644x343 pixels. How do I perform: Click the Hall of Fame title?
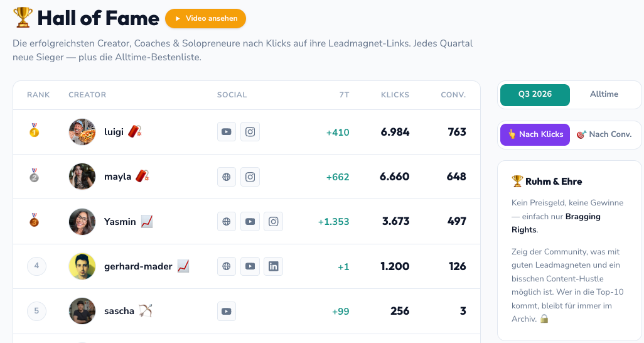coord(98,18)
